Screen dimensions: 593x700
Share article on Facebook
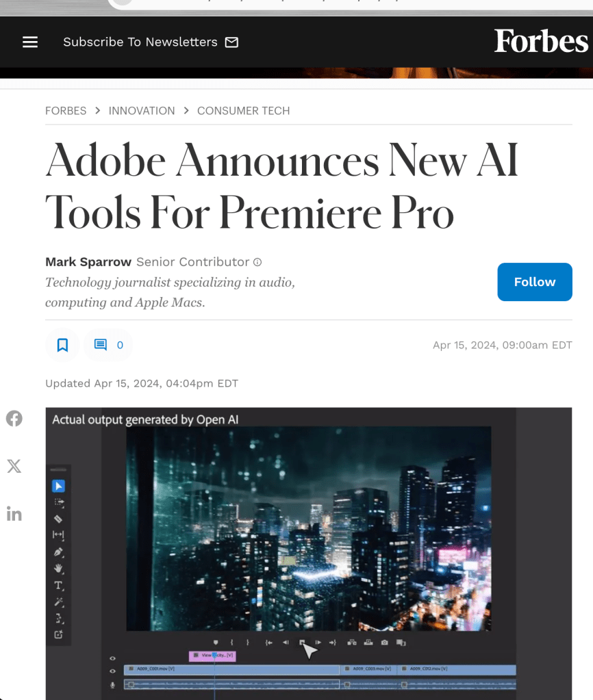[x=14, y=418]
